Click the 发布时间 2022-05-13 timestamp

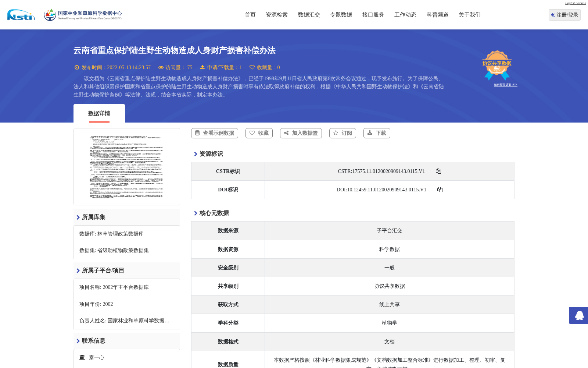pyautogui.click(x=116, y=67)
